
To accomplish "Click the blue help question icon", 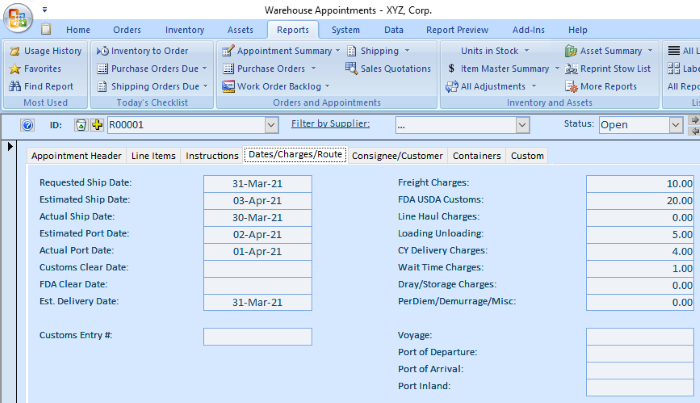I will point(27,125).
